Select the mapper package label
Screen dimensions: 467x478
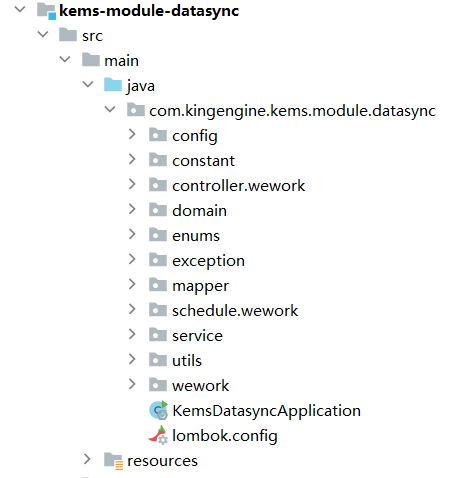tap(200, 286)
